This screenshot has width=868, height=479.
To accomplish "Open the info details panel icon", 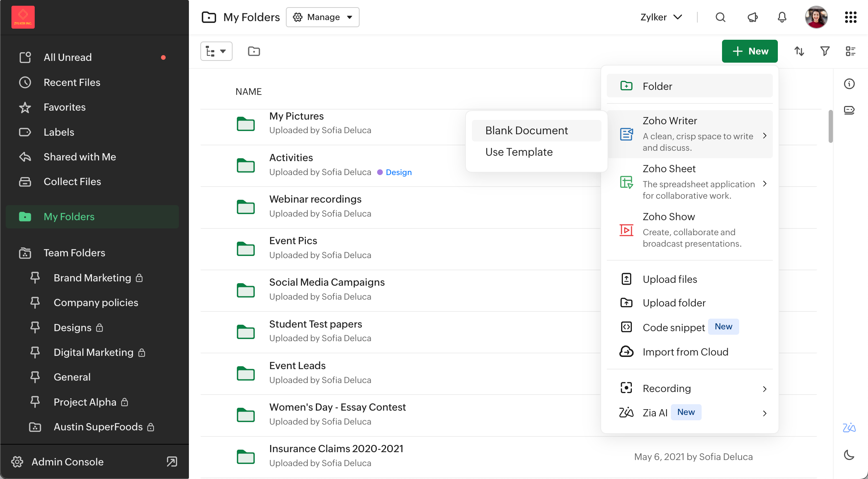I will [x=849, y=84].
